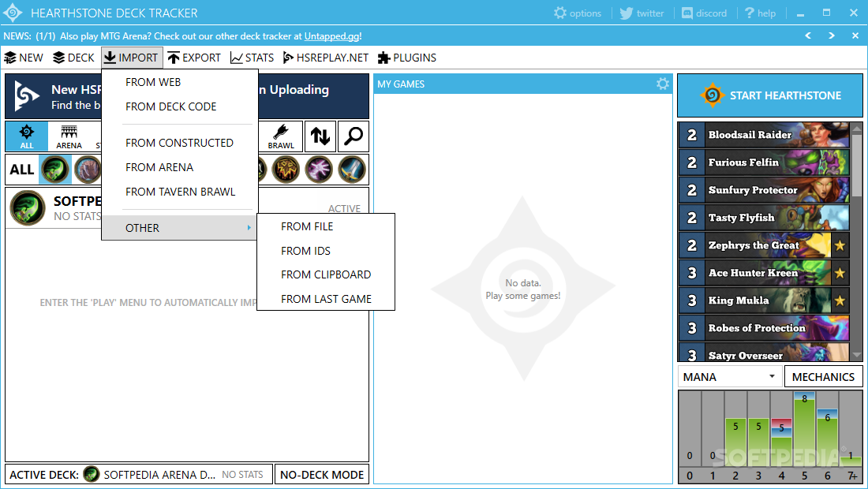Select Satyr Overseer card
The image size is (868, 489).
(764, 353)
